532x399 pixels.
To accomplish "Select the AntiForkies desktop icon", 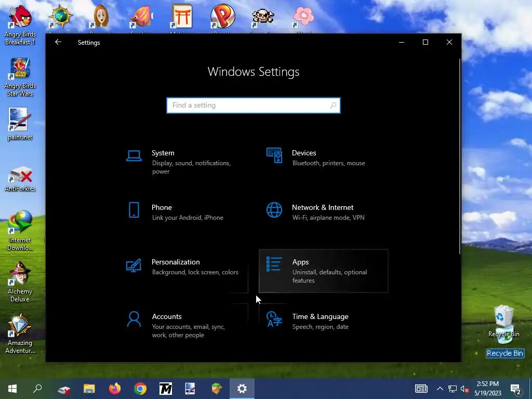I will tap(20, 179).
